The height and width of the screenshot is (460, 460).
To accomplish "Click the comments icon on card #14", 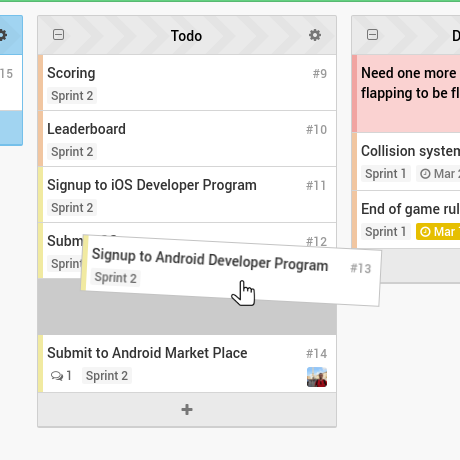I will pyautogui.click(x=57, y=376).
